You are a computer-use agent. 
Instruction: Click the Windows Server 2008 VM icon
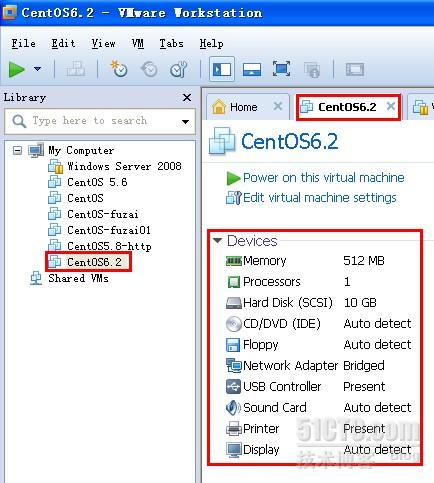point(55,166)
